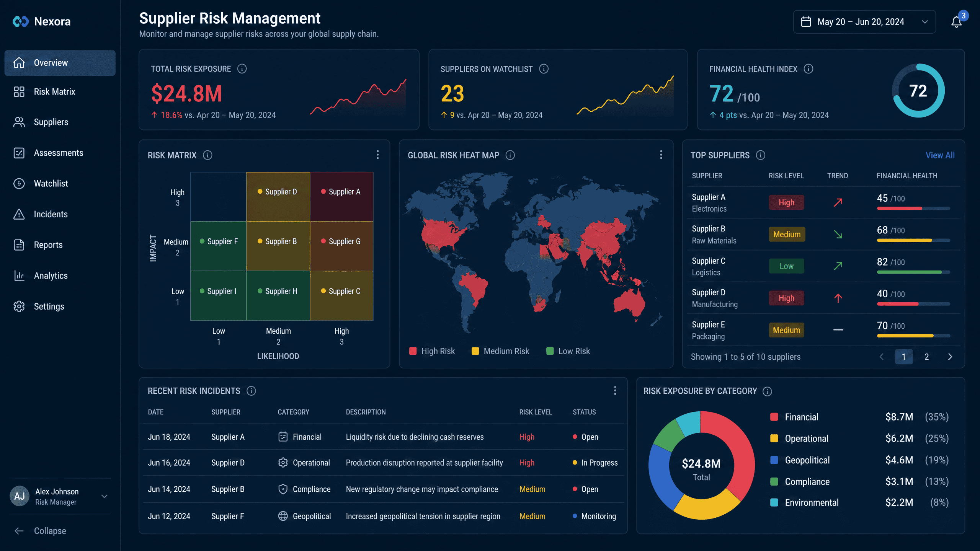Viewport: 980px width, 551px height.
Task: Click the Jun 18, 2024 incident date
Action: (x=169, y=437)
